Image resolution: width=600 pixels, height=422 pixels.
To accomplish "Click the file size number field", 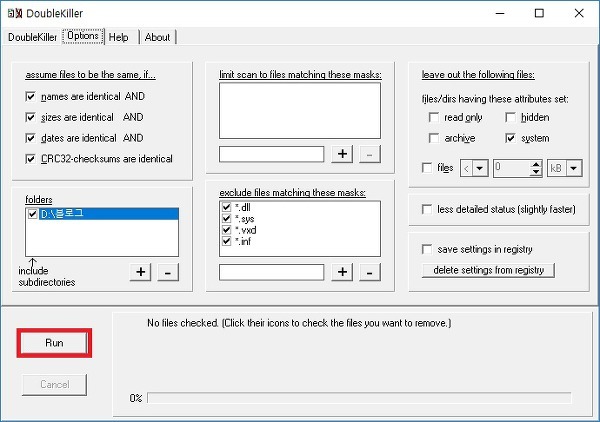I will point(512,168).
